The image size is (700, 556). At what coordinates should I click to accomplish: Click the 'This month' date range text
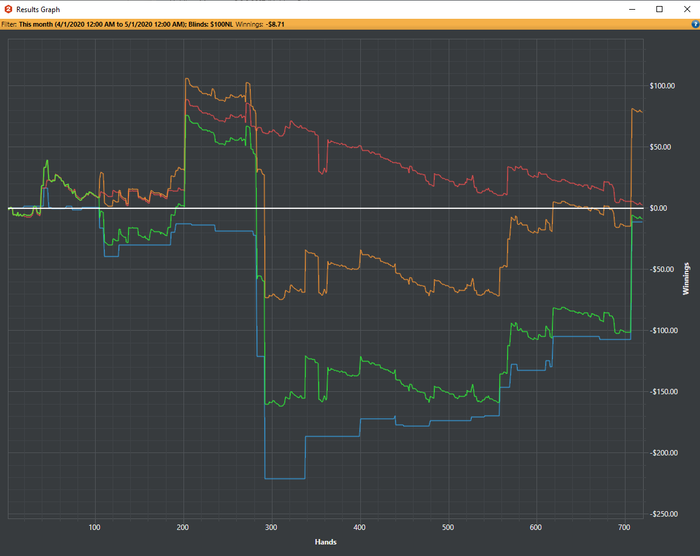click(x=102, y=24)
